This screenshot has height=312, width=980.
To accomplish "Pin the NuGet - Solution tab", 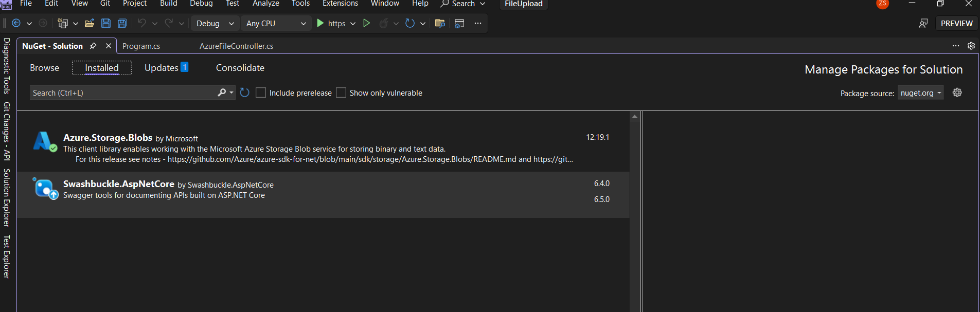I will 93,46.
